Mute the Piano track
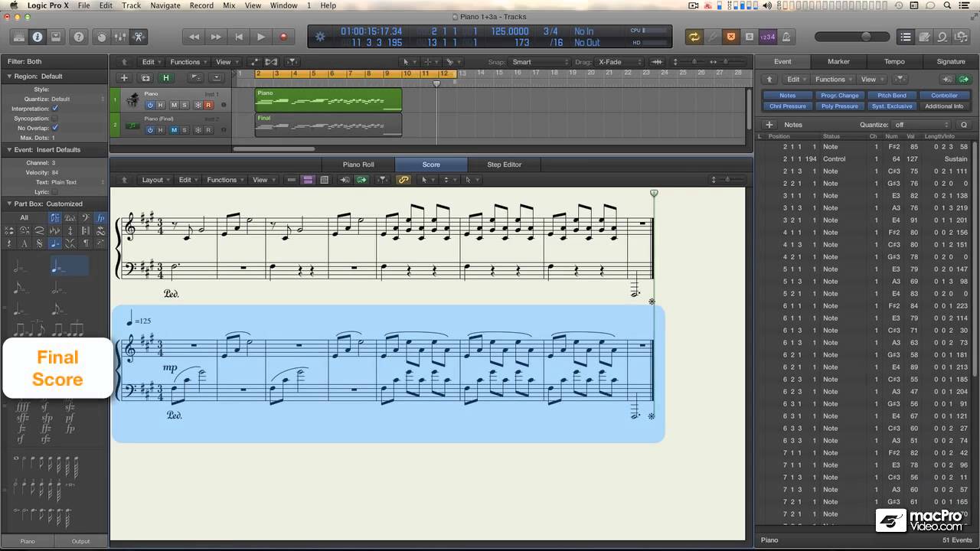Screen dimensions: 980x551 (174, 105)
